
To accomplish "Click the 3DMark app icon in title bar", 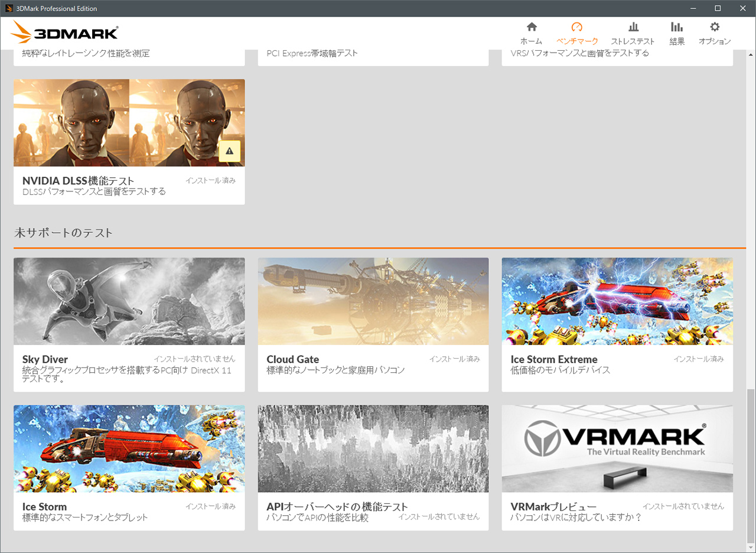I will (9, 8).
